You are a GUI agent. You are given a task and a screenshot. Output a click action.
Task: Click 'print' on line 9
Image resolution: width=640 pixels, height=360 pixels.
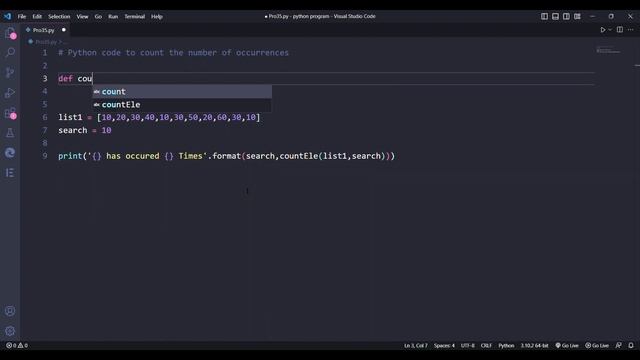(70, 156)
